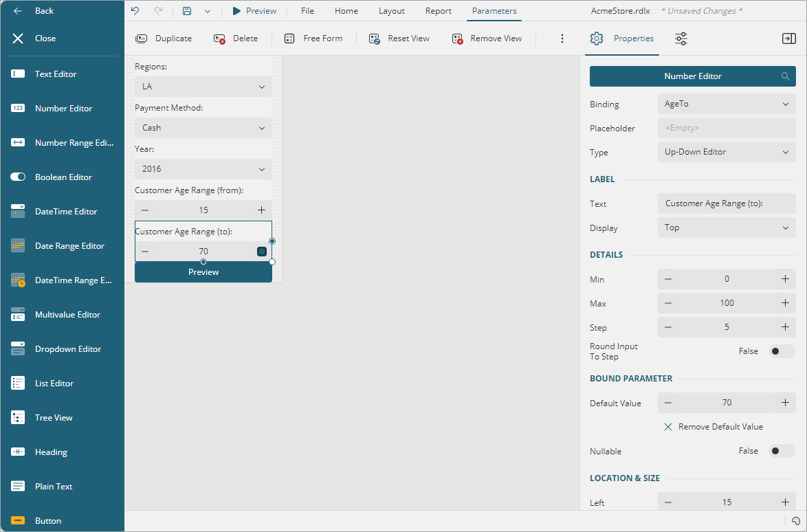The width and height of the screenshot is (807, 532).
Task: Decrease the Default Value
Action: tap(668, 403)
